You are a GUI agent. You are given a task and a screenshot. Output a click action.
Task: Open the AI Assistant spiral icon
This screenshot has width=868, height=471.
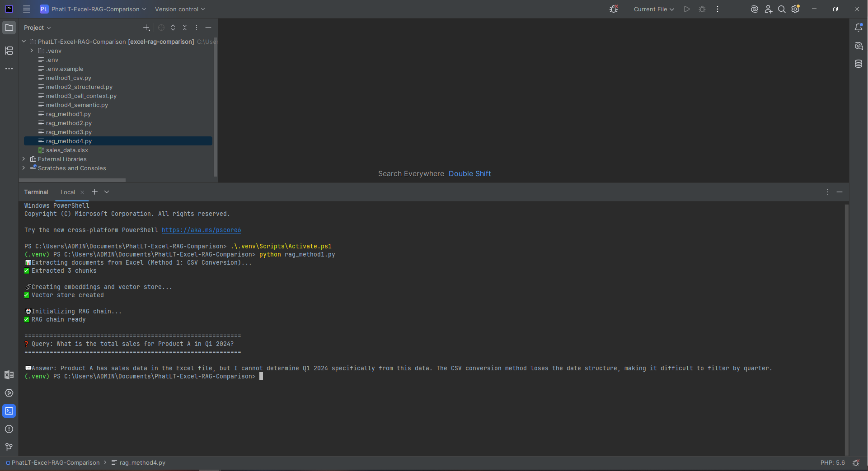click(754, 9)
